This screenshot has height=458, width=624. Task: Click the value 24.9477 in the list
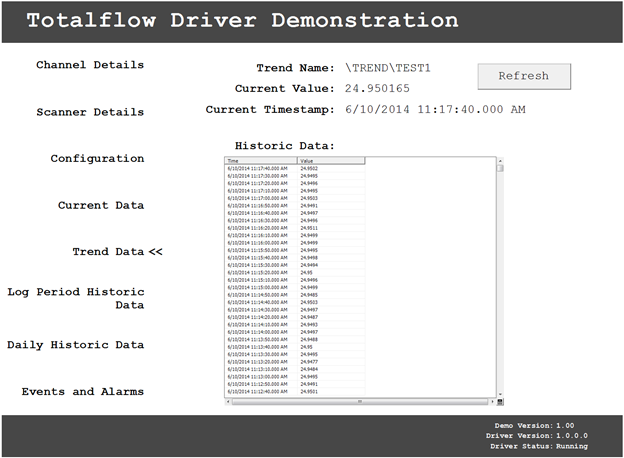pyautogui.click(x=309, y=362)
